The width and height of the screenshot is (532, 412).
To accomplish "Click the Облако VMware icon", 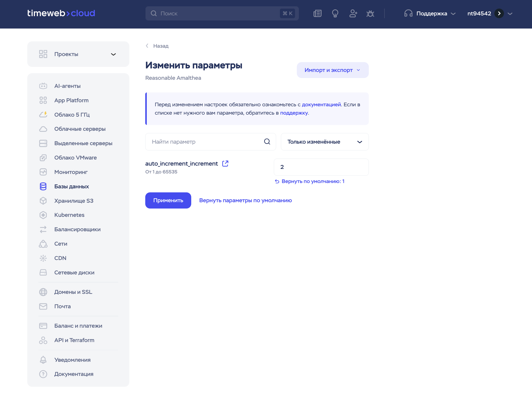I will [43, 158].
